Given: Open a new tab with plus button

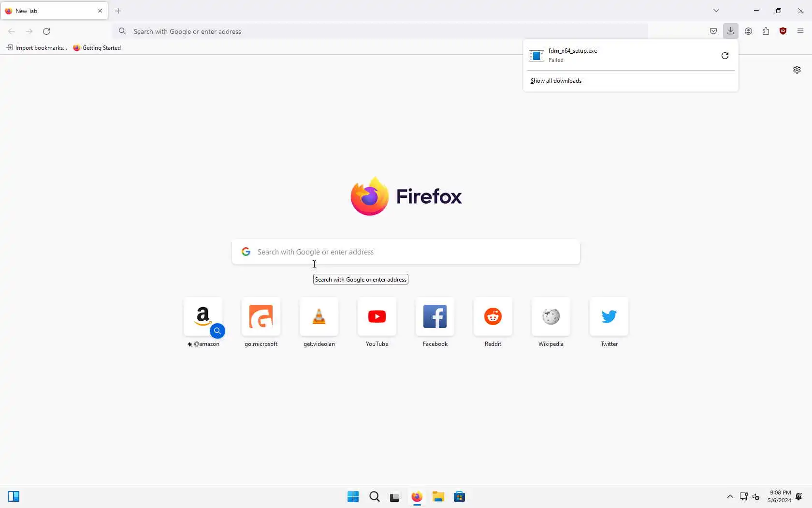Looking at the screenshot, I should (x=118, y=11).
